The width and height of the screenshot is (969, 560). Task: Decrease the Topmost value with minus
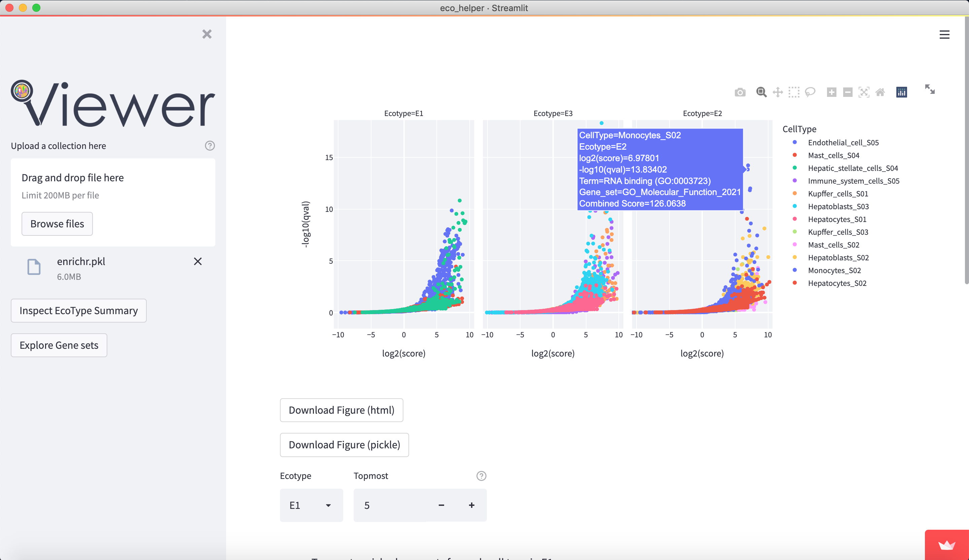click(441, 505)
